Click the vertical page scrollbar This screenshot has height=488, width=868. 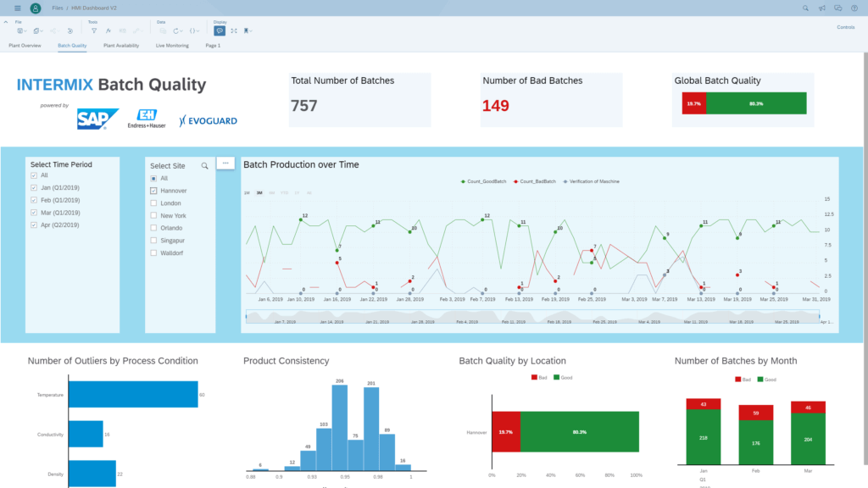click(865, 259)
